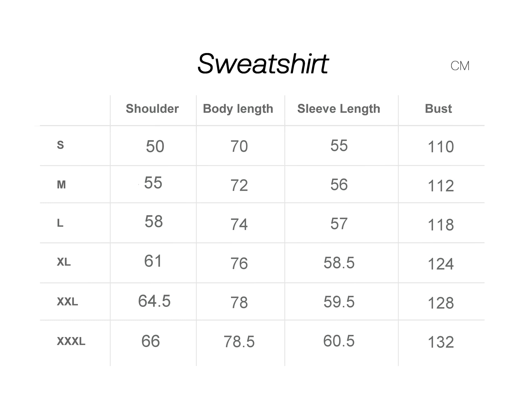
Task: Click the S size row label
Action: click(x=60, y=145)
